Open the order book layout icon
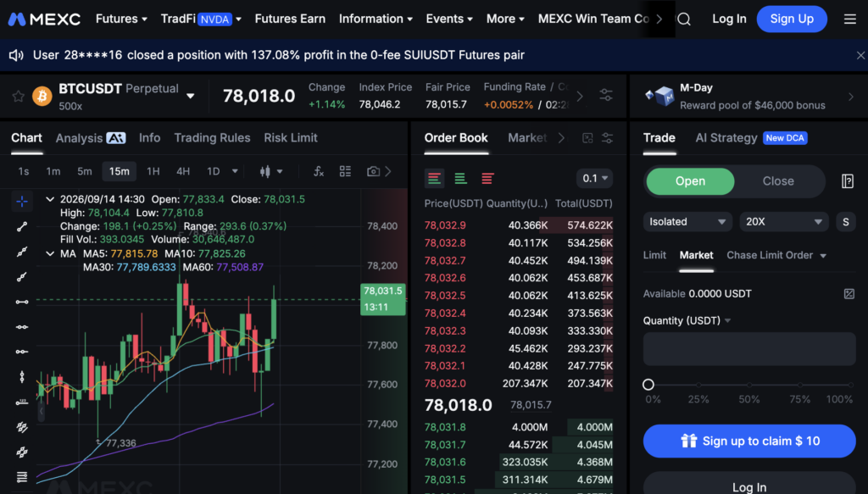The width and height of the screenshot is (868, 494). click(587, 138)
